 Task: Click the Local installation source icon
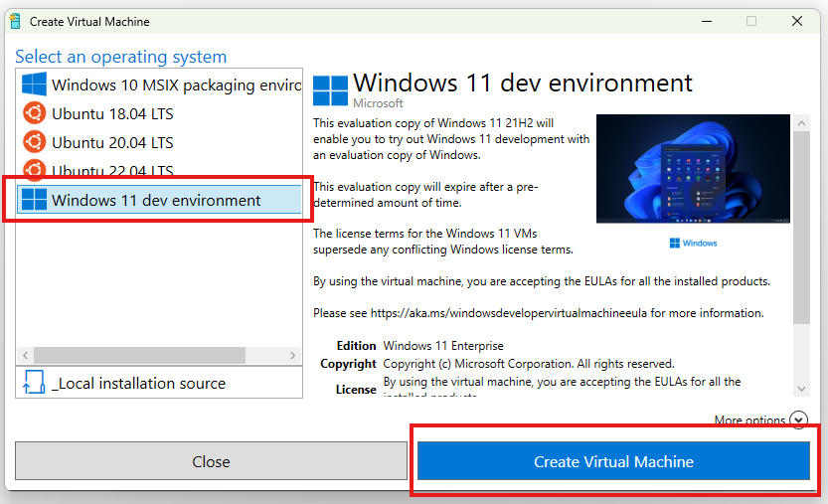[34, 382]
